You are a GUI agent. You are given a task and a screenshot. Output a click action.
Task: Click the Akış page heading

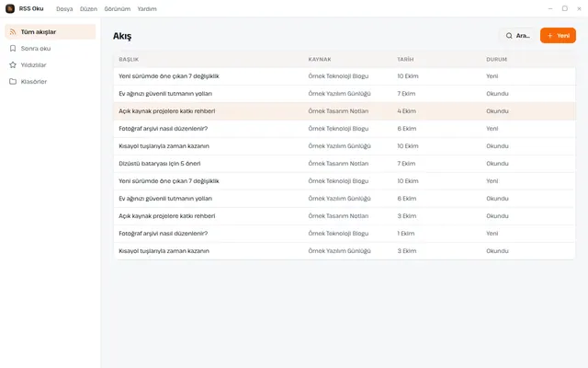(x=122, y=36)
